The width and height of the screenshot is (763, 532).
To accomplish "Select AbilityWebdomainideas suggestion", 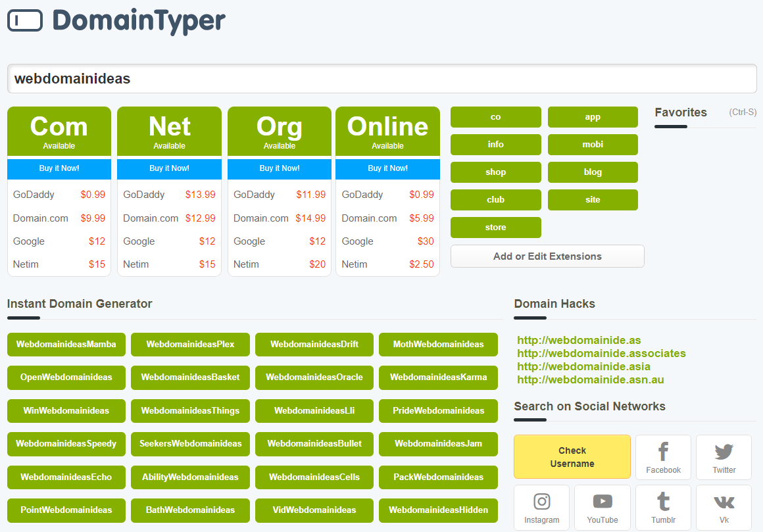I will click(x=190, y=477).
